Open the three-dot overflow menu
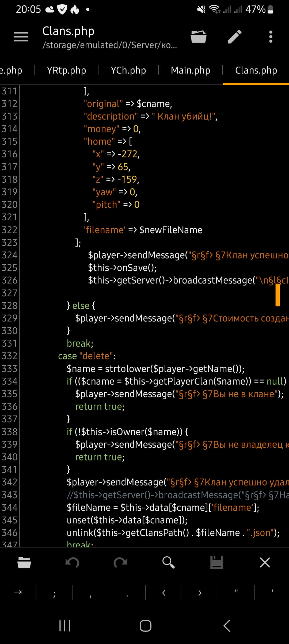The image size is (289, 644). [x=271, y=37]
